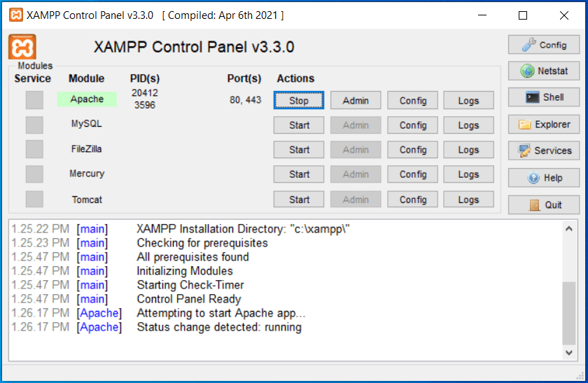588x383 pixels.
Task: Click the log scrollbar up arrow
Action: (569, 228)
